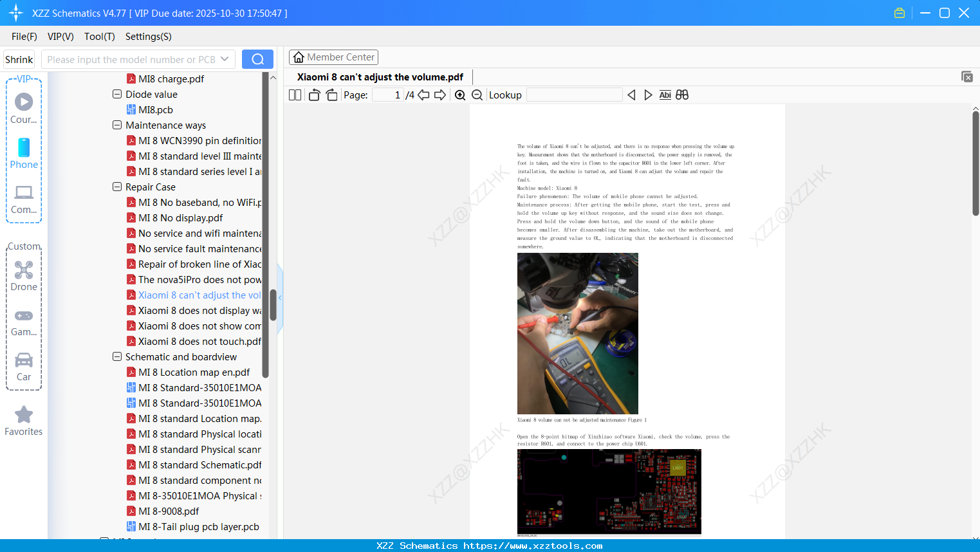
Task: Click the home icon on Member Center
Action: (299, 57)
